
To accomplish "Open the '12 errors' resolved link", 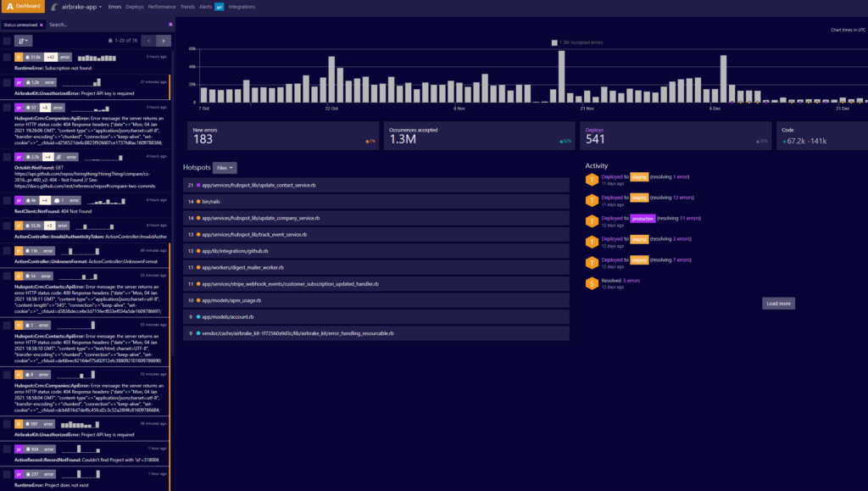I will [x=682, y=198].
